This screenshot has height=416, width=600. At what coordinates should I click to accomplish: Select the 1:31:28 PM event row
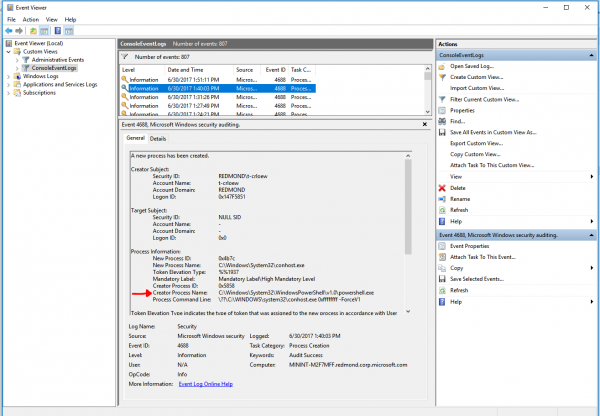coord(218,97)
